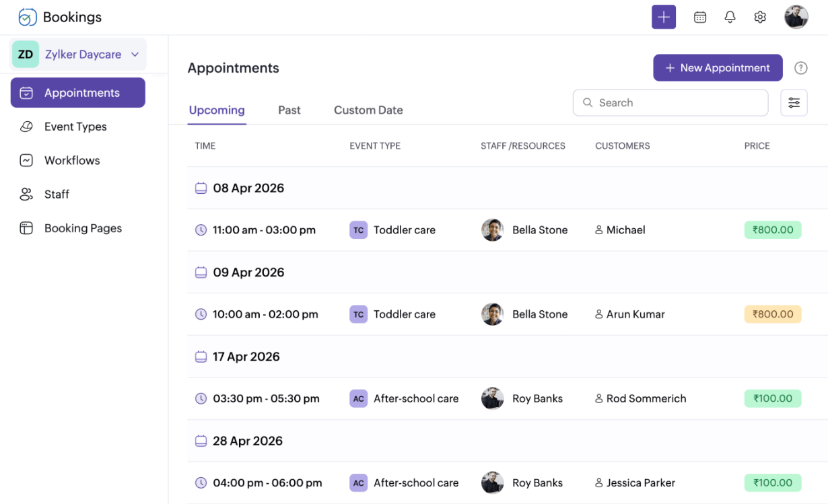The image size is (828, 504).
Task: Click Bella Stone's avatar in Michael's row
Action: [x=493, y=230]
